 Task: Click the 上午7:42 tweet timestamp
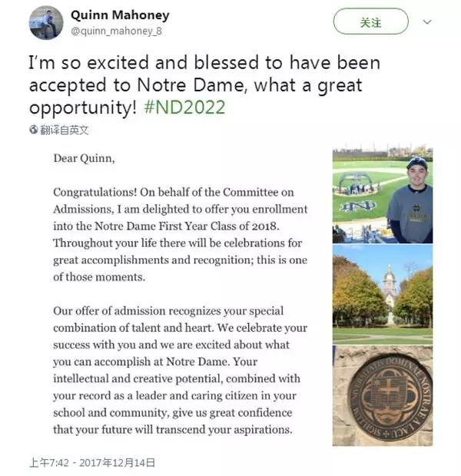click(49, 462)
